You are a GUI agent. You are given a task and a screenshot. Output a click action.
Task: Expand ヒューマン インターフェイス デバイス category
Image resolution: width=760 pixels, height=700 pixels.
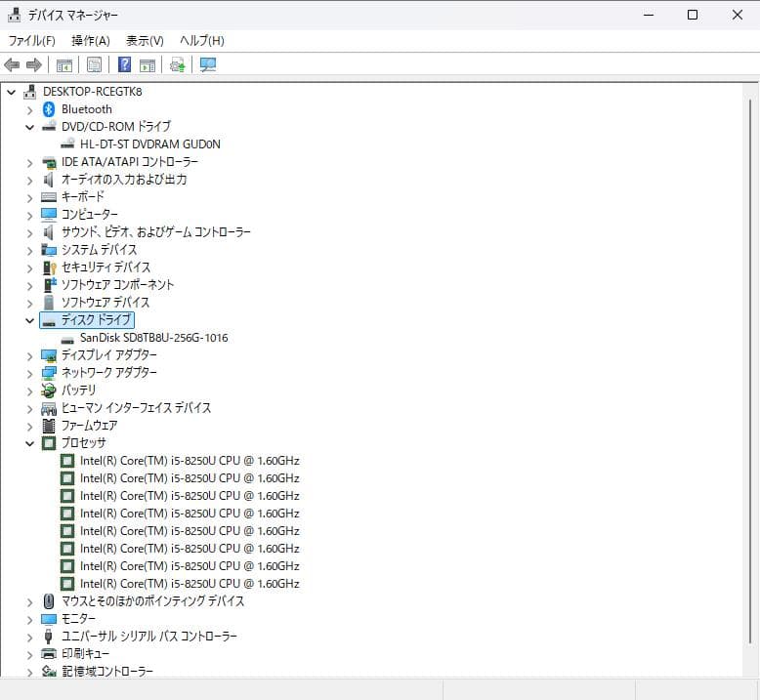pos(29,409)
